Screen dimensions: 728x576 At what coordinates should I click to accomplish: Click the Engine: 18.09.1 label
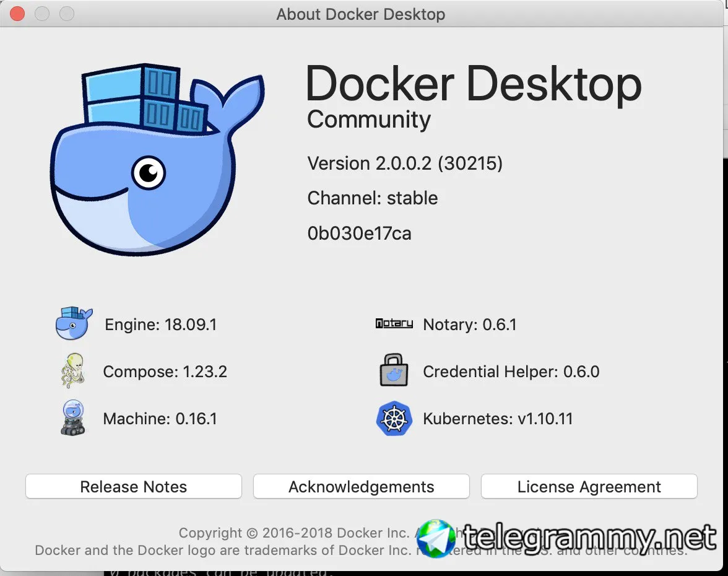point(161,325)
